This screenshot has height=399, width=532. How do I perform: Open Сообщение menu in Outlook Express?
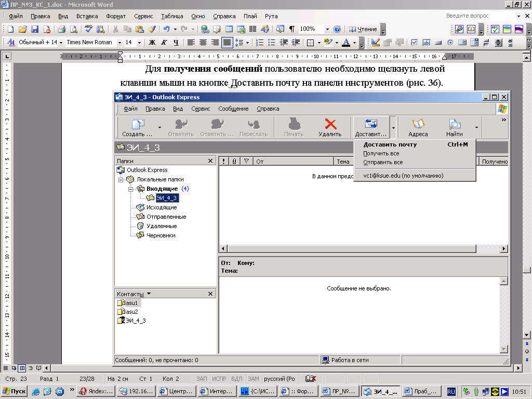coord(233,109)
